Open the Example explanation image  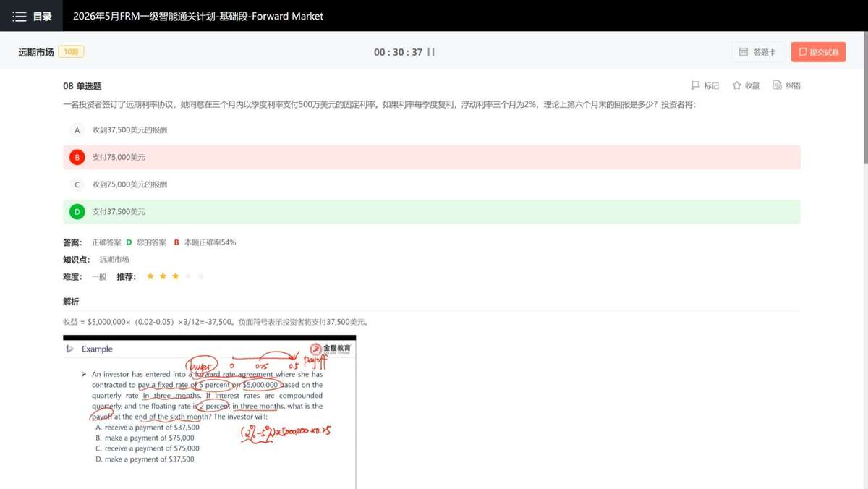coord(210,412)
